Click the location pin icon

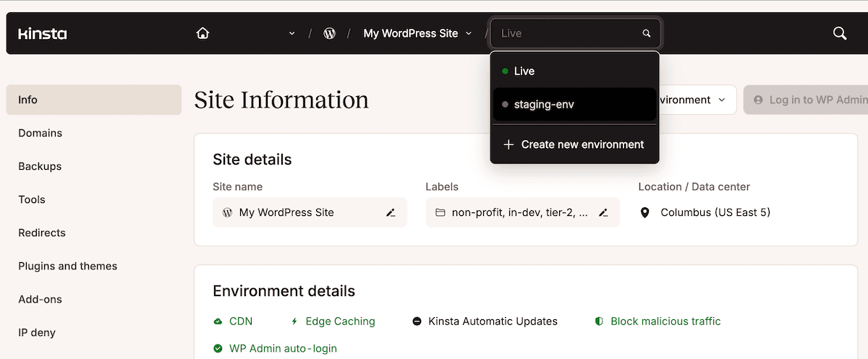tap(645, 212)
